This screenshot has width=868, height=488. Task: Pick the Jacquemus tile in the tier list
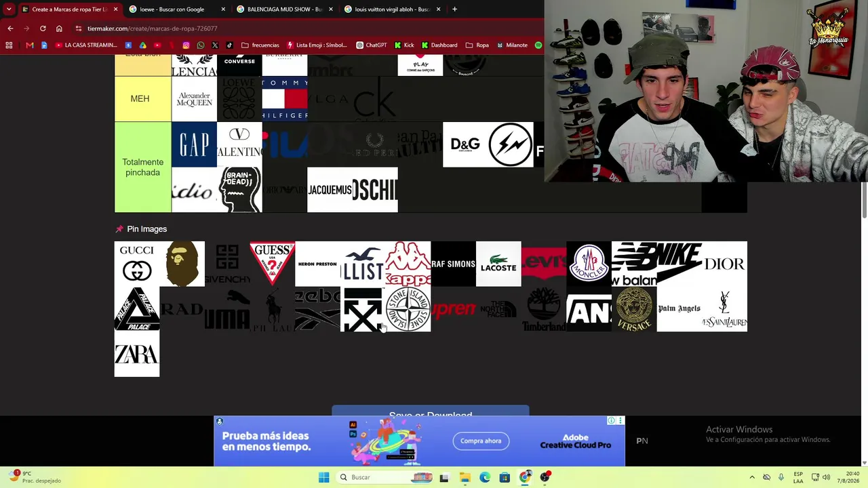coord(330,190)
